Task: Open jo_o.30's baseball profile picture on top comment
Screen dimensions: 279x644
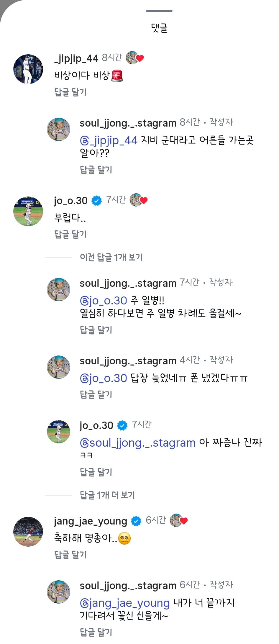Action: point(28,212)
